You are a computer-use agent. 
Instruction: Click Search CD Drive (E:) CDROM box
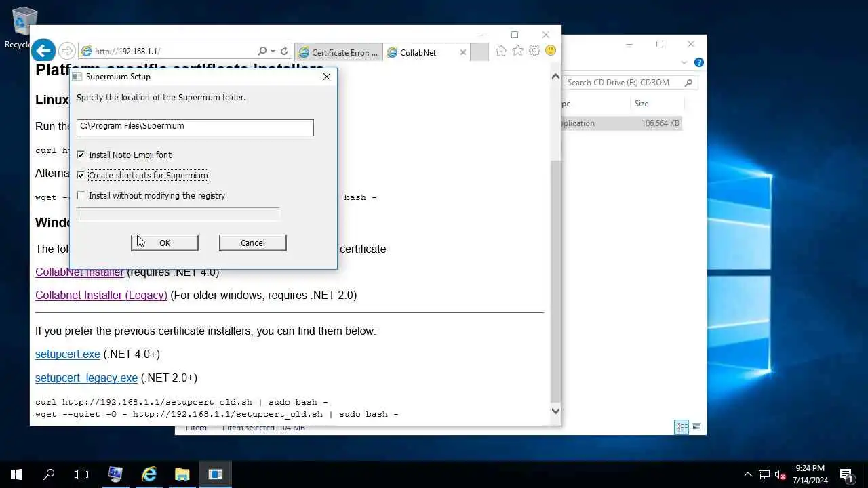click(x=624, y=83)
